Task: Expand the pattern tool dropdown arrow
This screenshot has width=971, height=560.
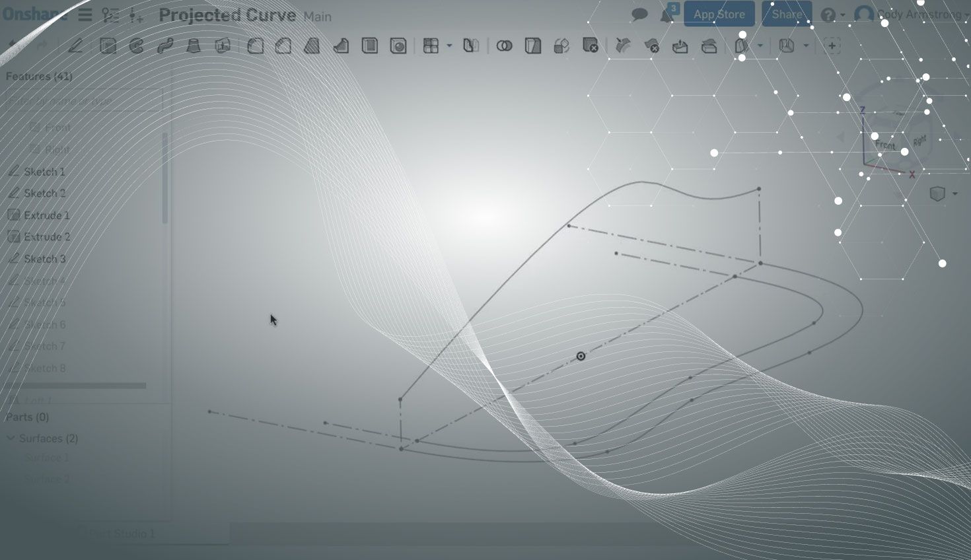Action: 449,46
